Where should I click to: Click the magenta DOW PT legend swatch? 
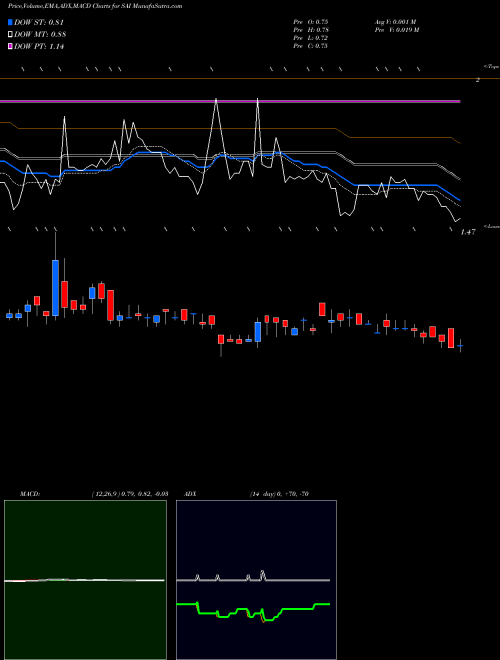(10, 46)
